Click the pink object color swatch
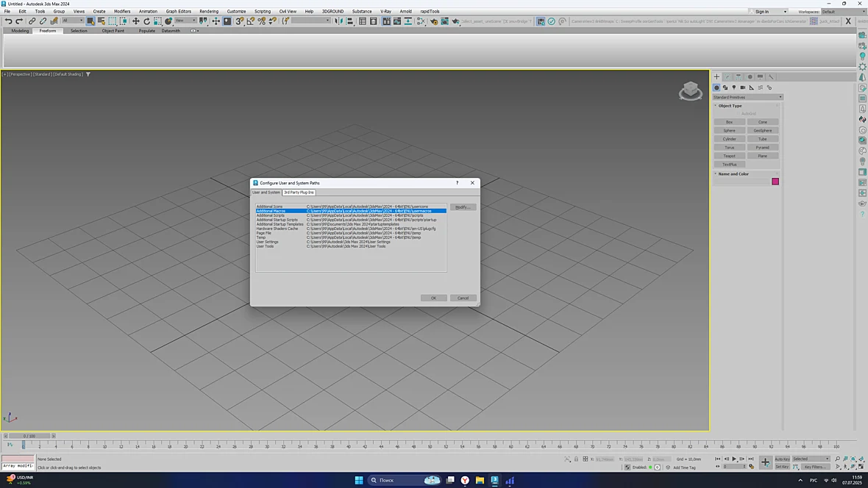868x488 pixels. point(775,182)
